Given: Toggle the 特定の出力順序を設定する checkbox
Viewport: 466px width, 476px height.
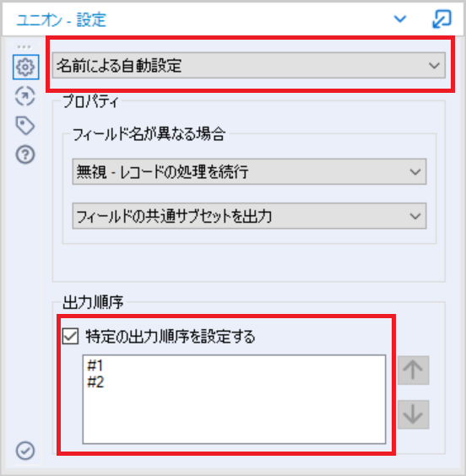Looking at the screenshot, I should point(70,336).
